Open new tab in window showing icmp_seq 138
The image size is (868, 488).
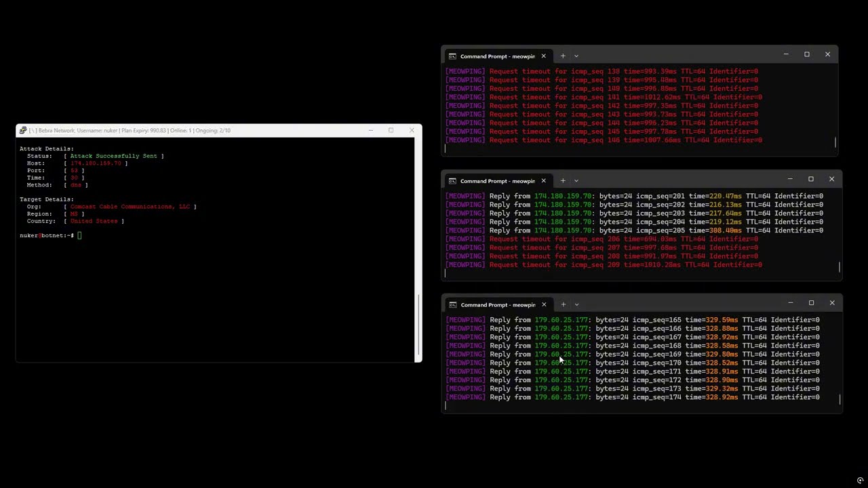[563, 56]
